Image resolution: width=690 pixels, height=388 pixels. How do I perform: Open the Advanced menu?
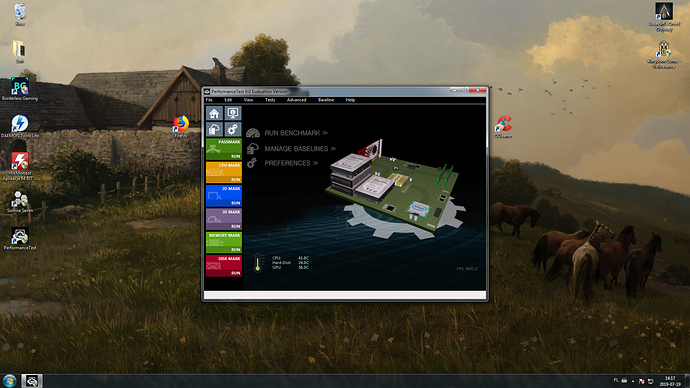pyautogui.click(x=296, y=100)
